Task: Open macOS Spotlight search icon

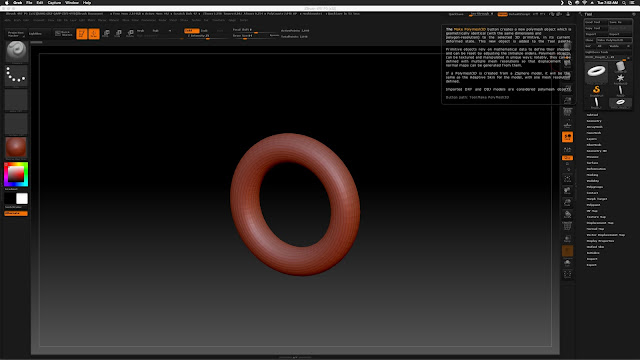Action: 624,2
